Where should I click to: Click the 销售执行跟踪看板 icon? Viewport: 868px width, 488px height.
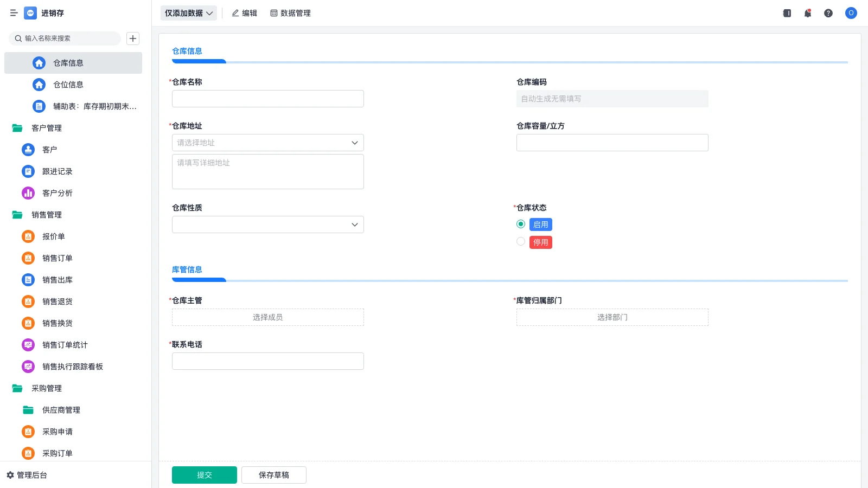pos(28,367)
